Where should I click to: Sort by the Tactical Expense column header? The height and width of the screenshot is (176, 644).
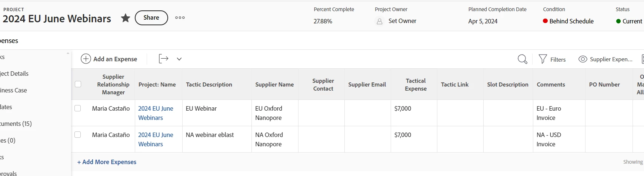(416, 85)
